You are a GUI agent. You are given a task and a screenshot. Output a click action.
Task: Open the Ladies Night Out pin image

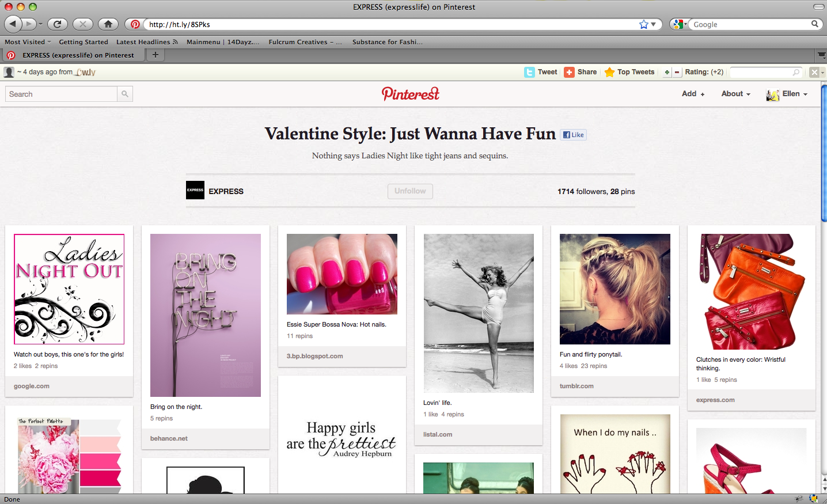(69, 289)
